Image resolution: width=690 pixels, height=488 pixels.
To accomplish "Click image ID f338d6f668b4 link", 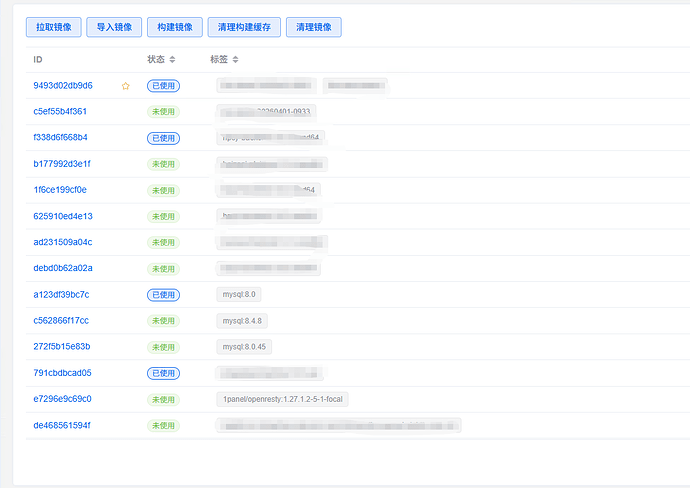I will coord(60,138).
